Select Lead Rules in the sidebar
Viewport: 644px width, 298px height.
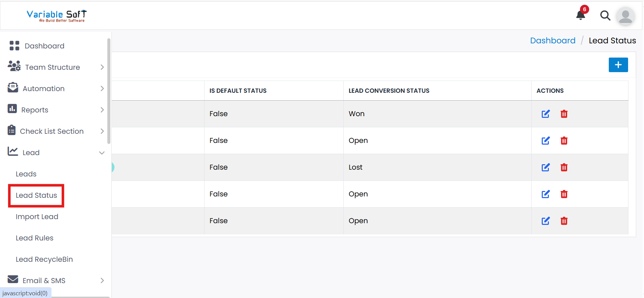[35, 238]
